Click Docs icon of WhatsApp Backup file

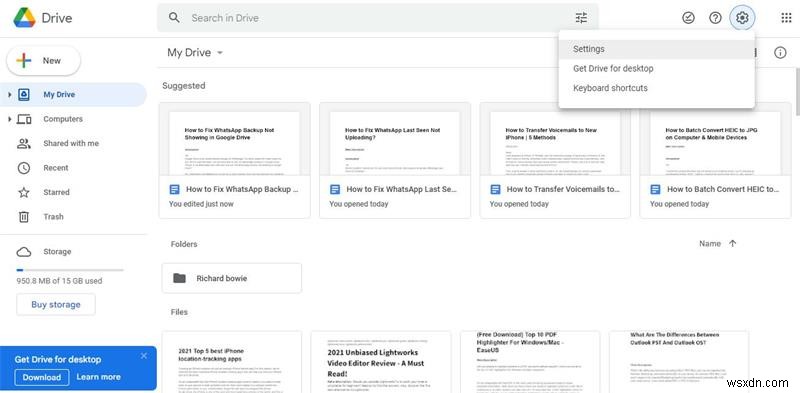174,189
